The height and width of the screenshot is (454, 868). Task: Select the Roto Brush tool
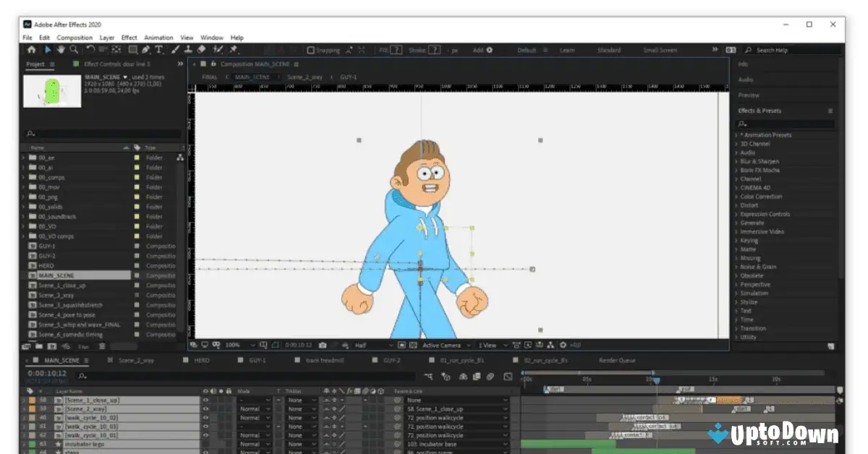point(216,50)
